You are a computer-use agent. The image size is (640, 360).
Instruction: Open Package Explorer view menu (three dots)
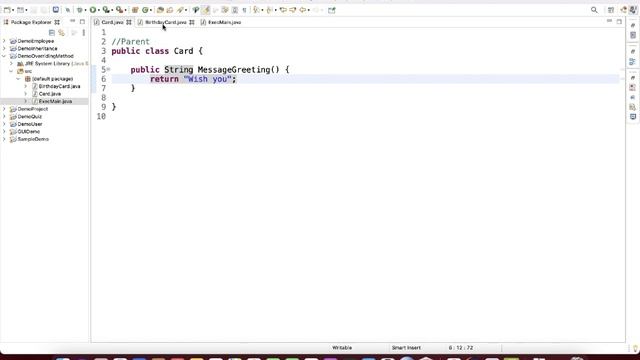pyautogui.click(x=84, y=33)
